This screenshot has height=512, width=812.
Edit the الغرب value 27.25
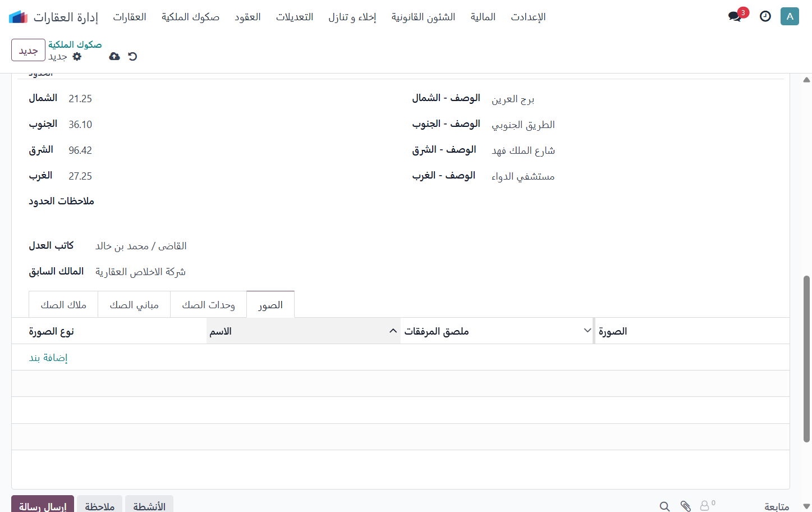(80, 176)
